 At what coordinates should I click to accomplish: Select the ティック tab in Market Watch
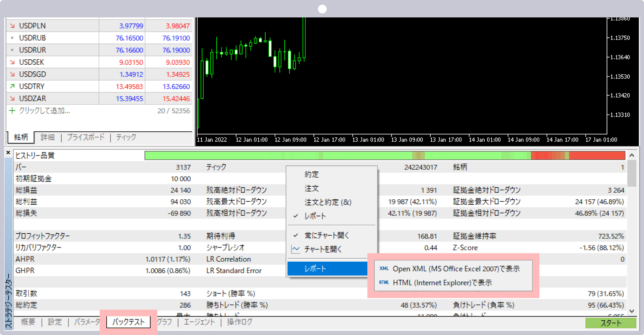tap(126, 137)
